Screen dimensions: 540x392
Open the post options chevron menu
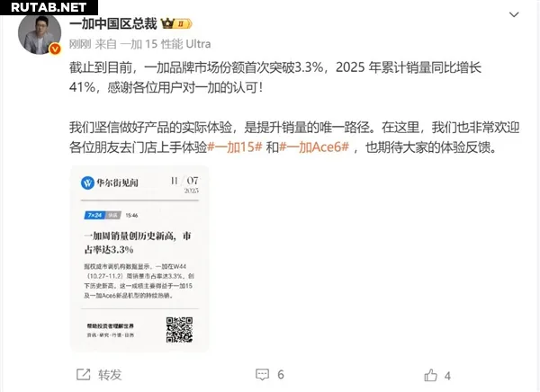pyautogui.click(x=514, y=14)
